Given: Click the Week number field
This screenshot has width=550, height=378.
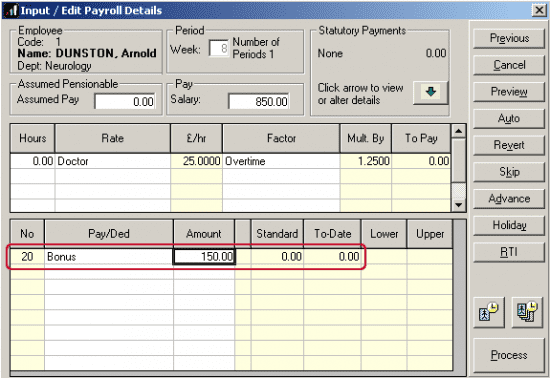Looking at the screenshot, I should tap(219, 48).
